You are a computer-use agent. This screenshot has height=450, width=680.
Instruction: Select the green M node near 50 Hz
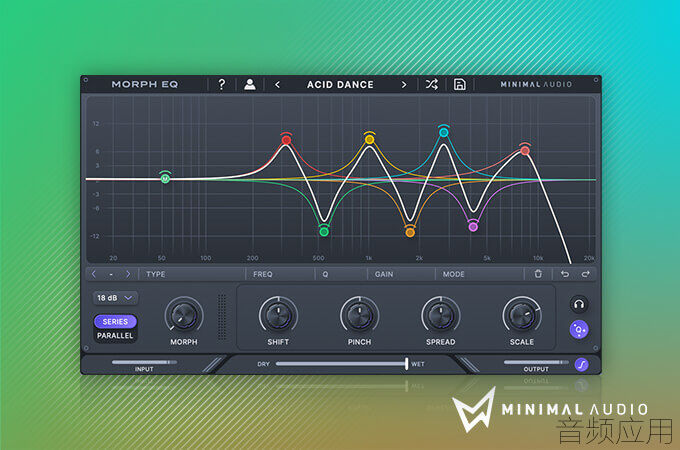[x=165, y=178]
